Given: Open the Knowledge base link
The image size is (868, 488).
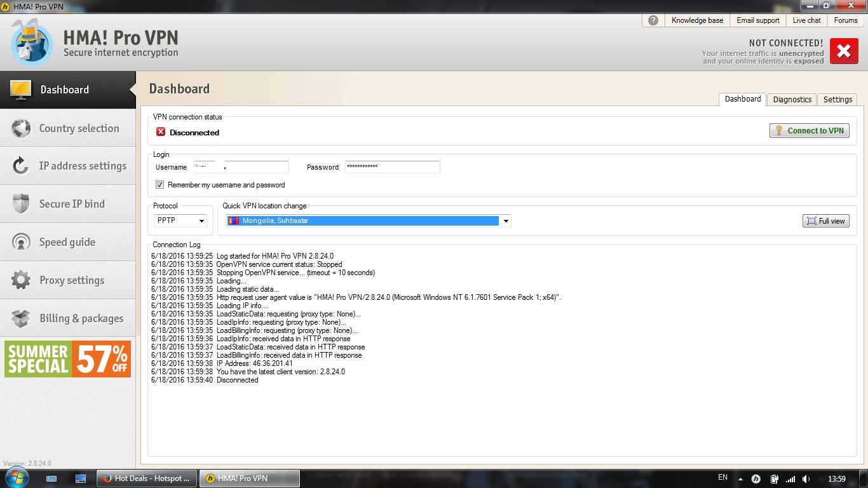Looking at the screenshot, I should point(697,20).
